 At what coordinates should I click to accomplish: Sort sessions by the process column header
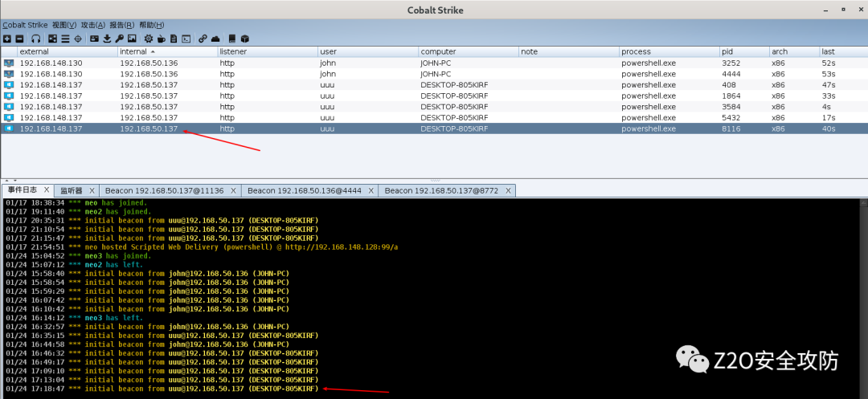[669, 51]
